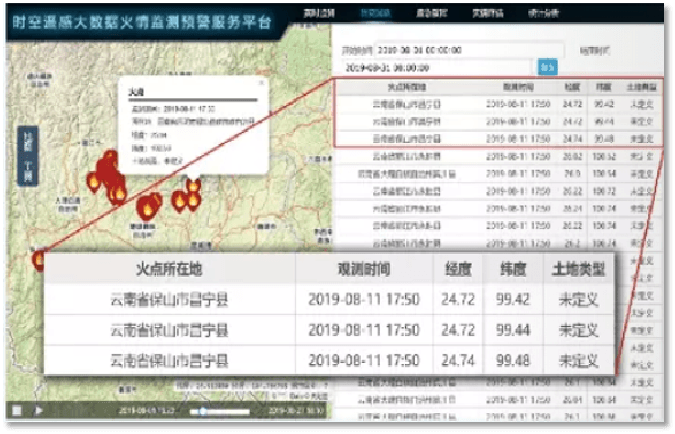Viewport: 675px width, 434px height.
Task: Click the play button below the map
Action: [x=39, y=410]
